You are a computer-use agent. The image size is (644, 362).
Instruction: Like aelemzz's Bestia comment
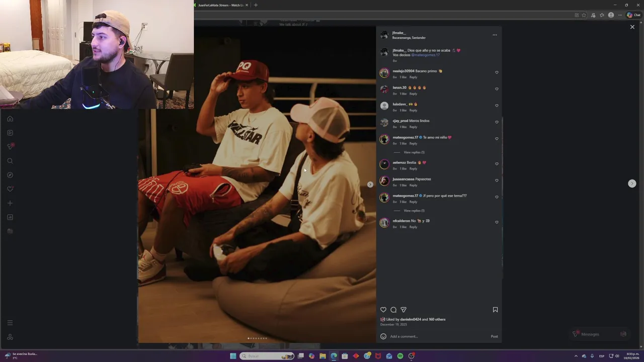tap(497, 164)
